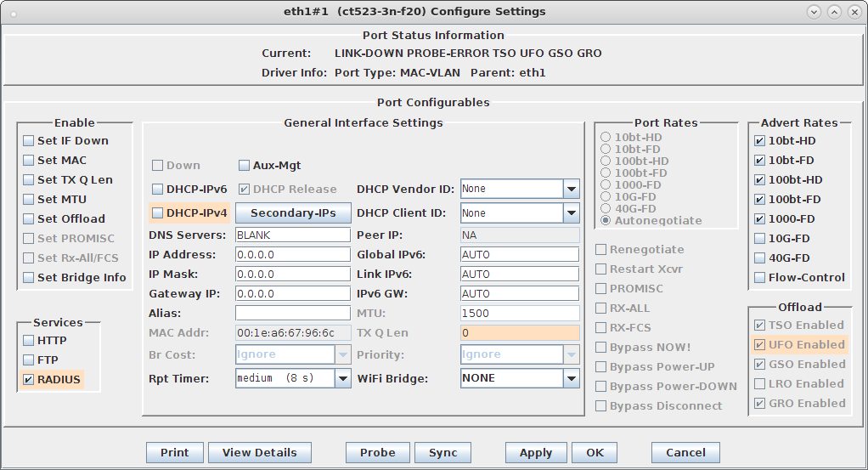Open View Details
868x470 pixels.
(260, 452)
